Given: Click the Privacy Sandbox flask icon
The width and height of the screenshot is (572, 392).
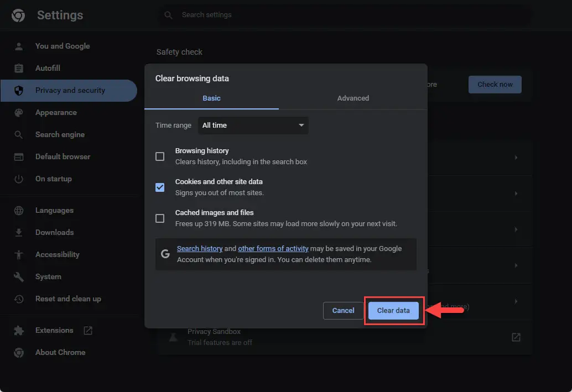Looking at the screenshot, I should click(173, 337).
